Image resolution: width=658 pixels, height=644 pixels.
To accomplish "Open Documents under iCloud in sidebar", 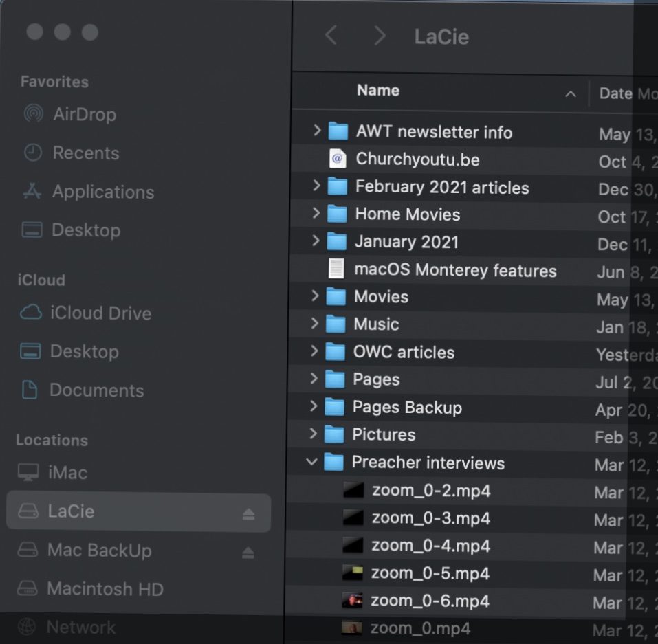I will coord(96,390).
